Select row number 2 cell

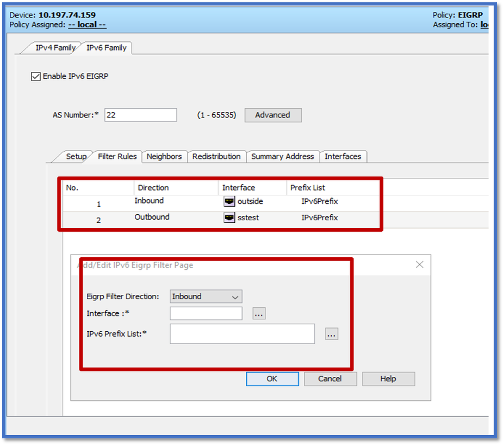tap(98, 221)
